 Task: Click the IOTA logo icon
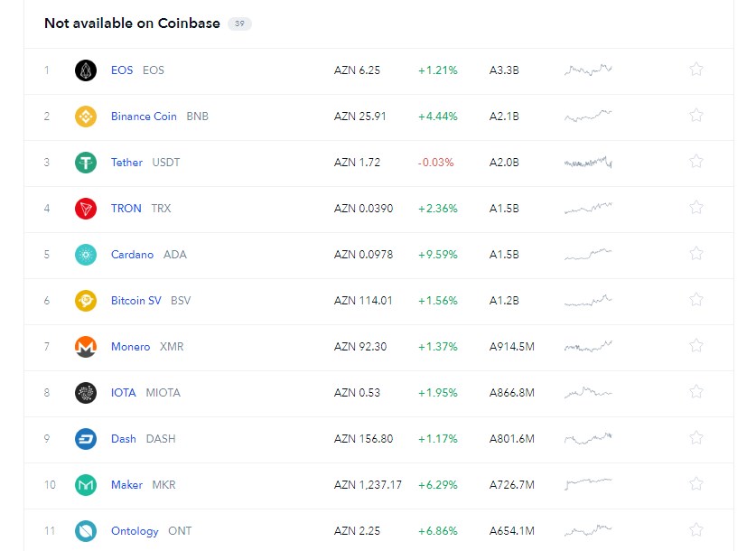[86, 393]
